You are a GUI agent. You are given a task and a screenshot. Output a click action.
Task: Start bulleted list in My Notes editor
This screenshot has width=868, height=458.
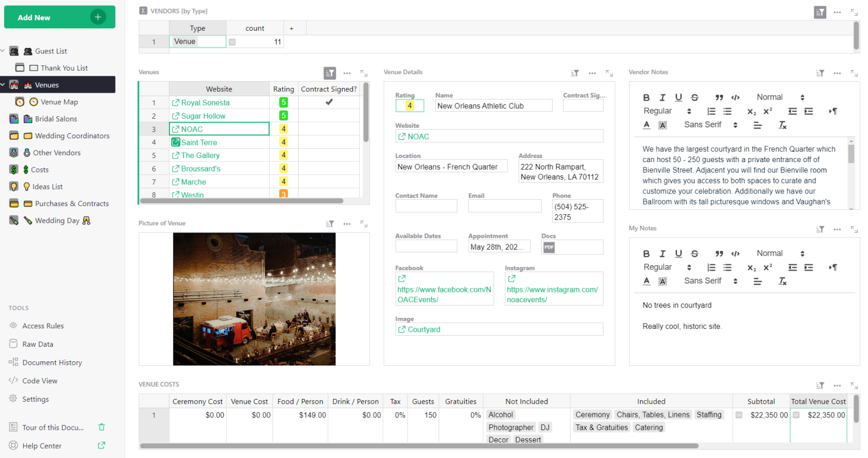[x=728, y=268]
